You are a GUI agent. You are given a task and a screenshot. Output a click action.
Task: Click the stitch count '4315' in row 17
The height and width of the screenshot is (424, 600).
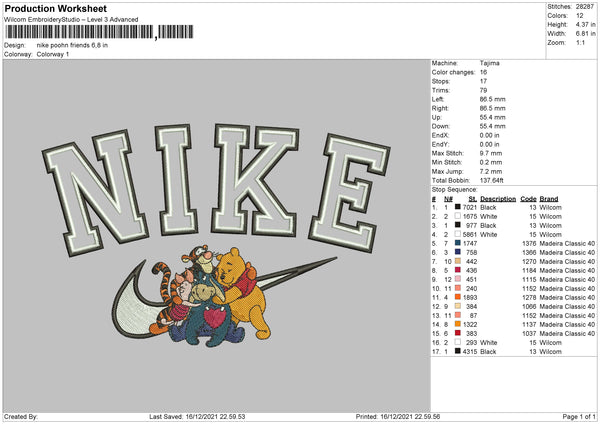[x=470, y=351]
